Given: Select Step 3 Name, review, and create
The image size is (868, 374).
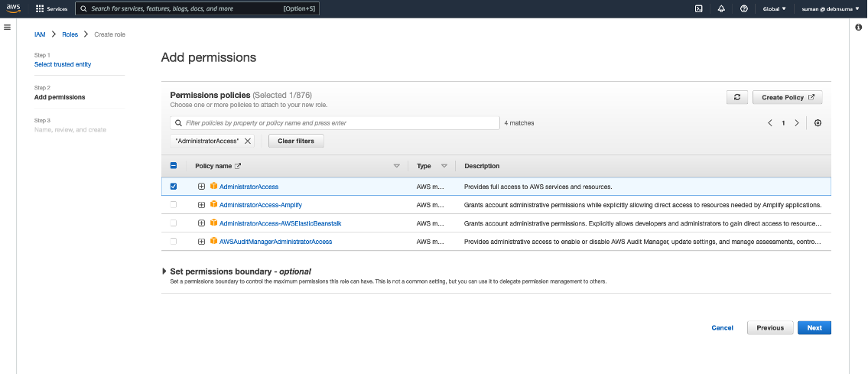Looking at the screenshot, I should 70,129.
